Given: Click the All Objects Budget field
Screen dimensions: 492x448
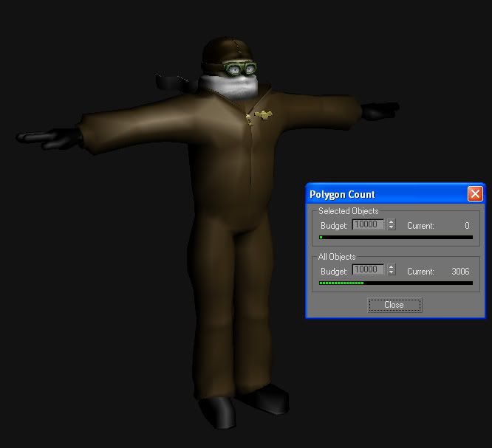Looking at the screenshot, I should pyautogui.click(x=368, y=269).
